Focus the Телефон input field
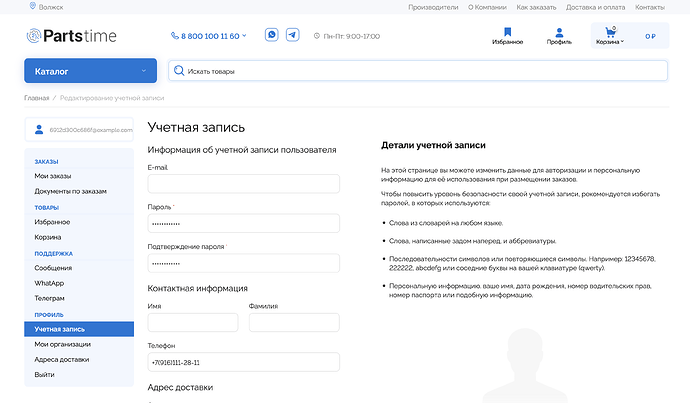690x403 pixels. click(243, 362)
